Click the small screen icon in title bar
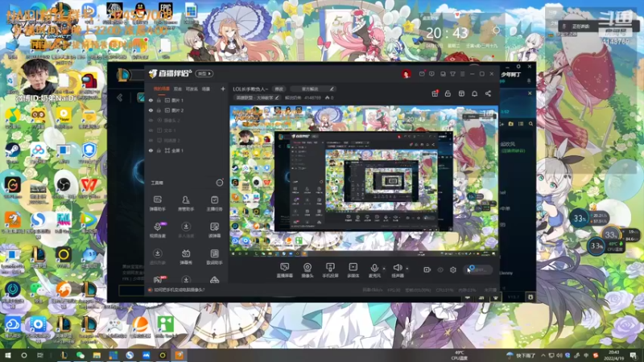 coord(443,74)
